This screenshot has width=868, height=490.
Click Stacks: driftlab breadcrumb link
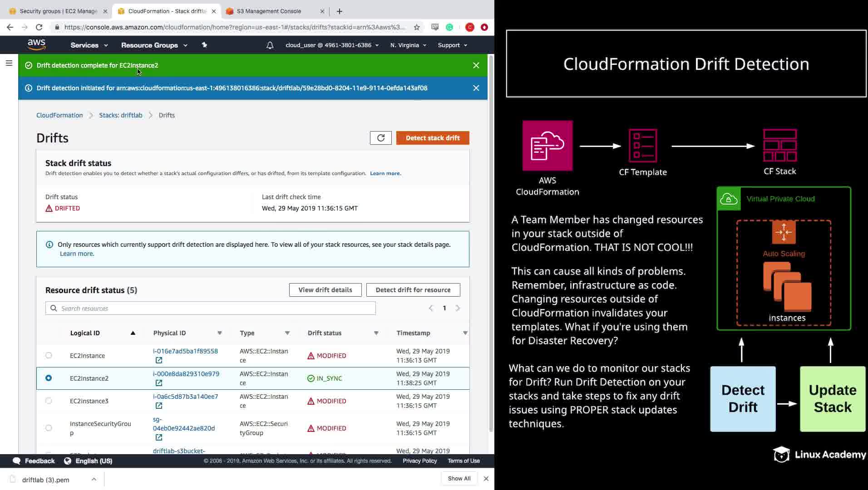coord(121,115)
